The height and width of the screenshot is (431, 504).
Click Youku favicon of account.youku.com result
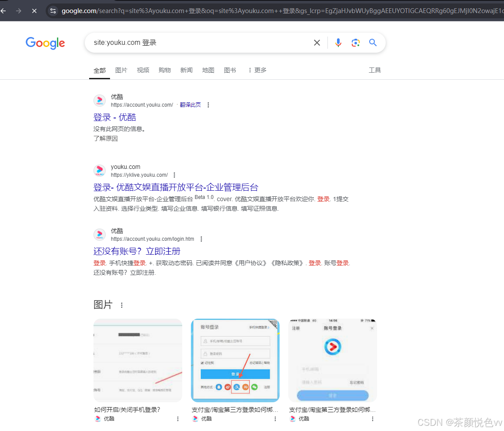[x=100, y=101]
